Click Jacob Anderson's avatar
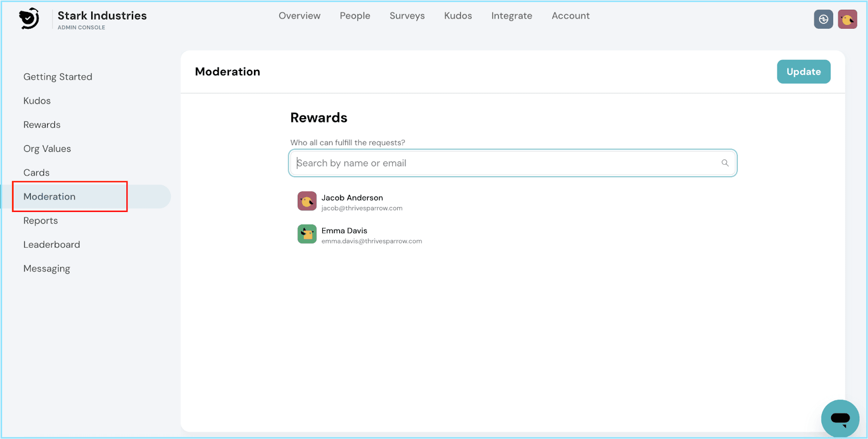This screenshot has height=439, width=868. pyautogui.click(x=307, y=201)
